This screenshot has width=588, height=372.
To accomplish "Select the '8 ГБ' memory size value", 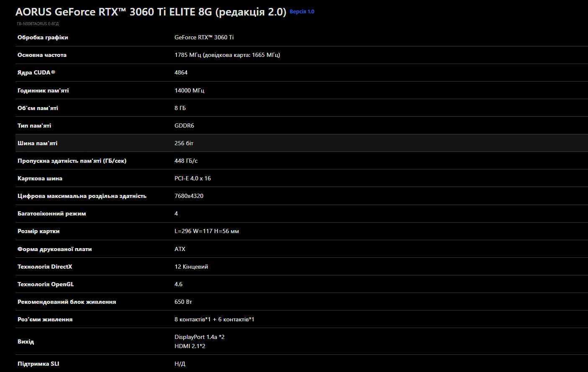I will tap(180, 108).
